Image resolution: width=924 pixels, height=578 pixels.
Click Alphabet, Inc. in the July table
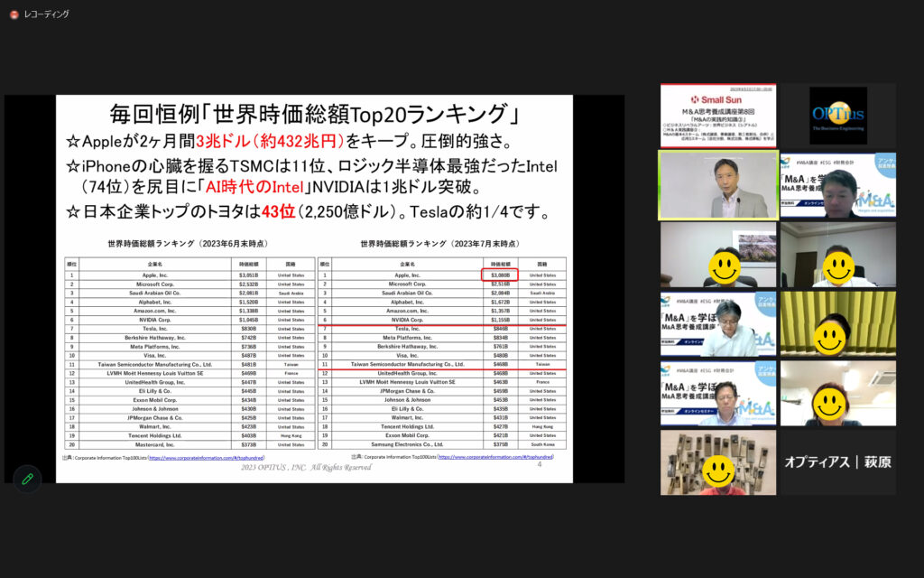tap(407, 302)
